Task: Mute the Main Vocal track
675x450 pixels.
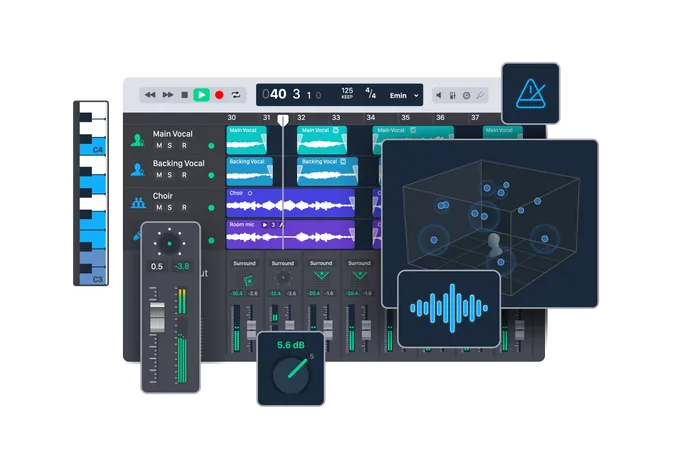Action: tap(157, 146)
